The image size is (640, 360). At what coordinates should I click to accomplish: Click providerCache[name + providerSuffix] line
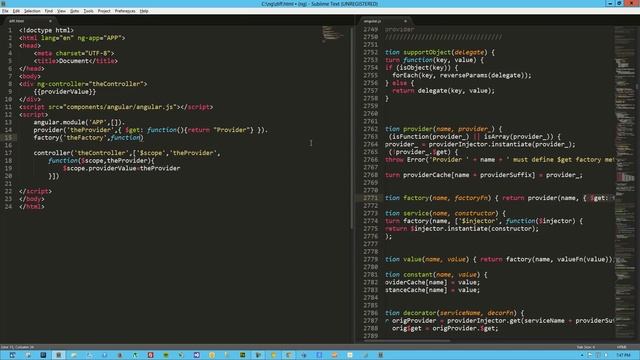[x=484, y=175]
